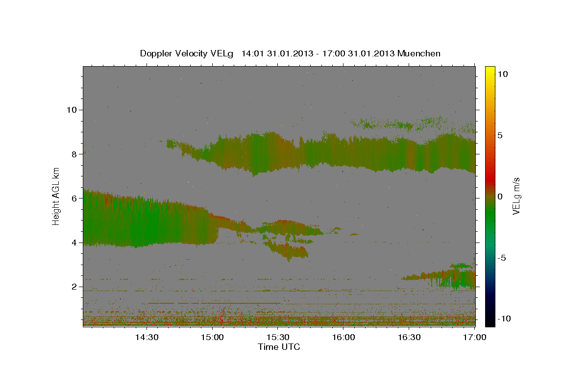Click the height tick label 6
The width and height of the screenshot is (588, 392).
[74, 198]
